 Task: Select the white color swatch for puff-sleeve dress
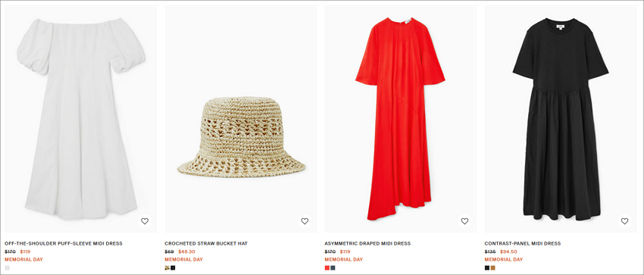[x=7, y=267]
